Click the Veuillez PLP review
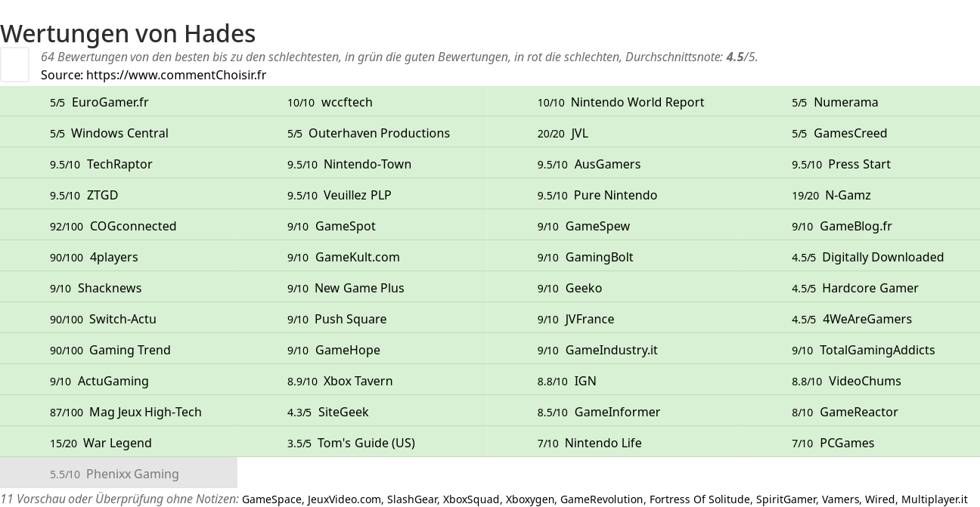980x507 pixels. click(x=340, y=195)
